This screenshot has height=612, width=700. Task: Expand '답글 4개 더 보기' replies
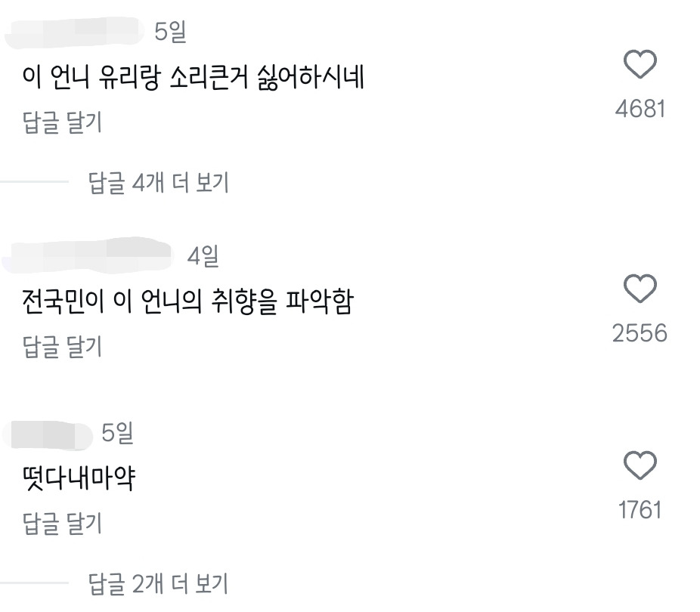pyautogui.click(x=159, y=183)
